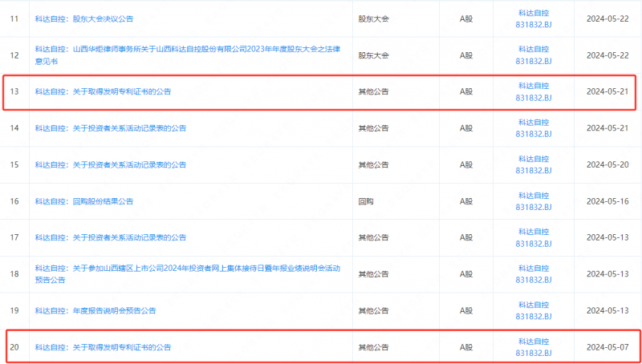
Task: Select row number 13
Action: click(x=14, y=91)
